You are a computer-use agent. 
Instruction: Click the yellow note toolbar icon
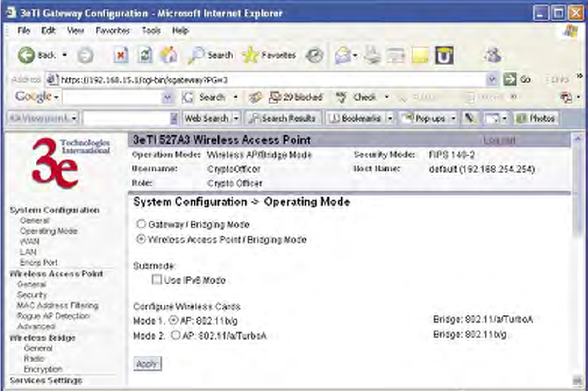tap(420, 56)
